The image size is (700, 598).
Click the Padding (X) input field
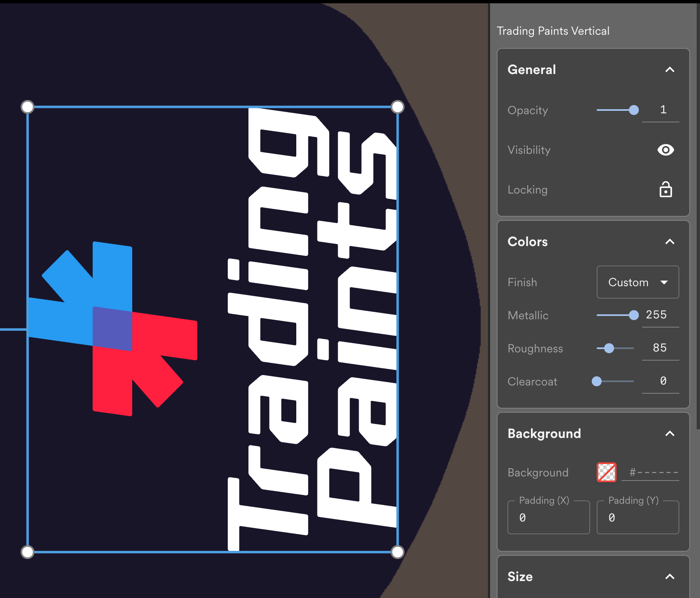tap(548, 517)
